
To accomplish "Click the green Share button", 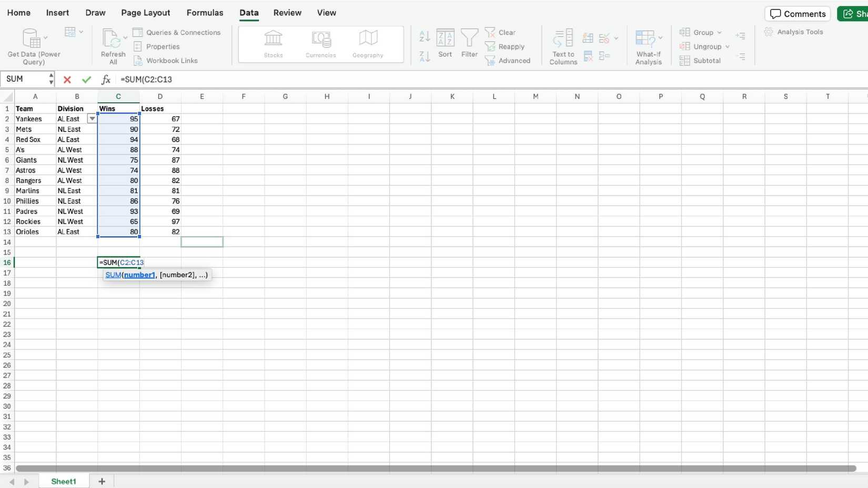I will [x=853, y=14].
